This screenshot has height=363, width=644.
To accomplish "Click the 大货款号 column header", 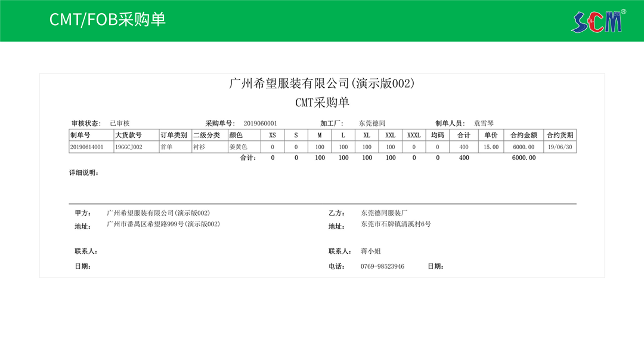I will (128, 136).
